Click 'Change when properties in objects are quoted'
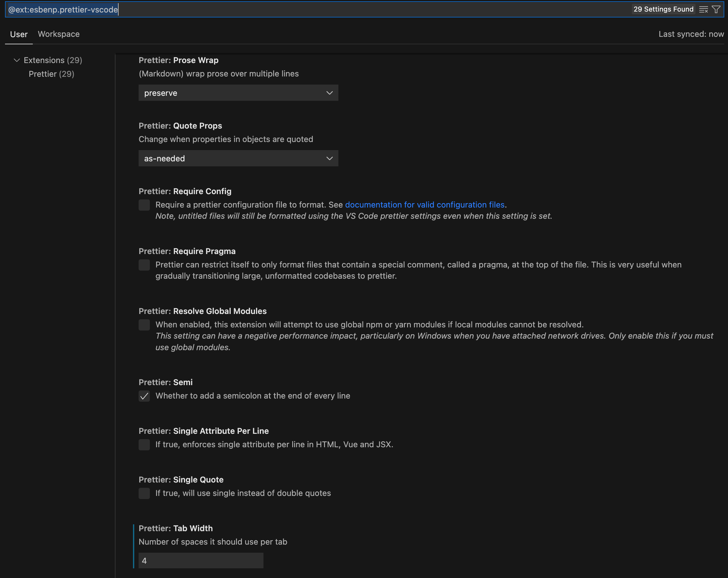Screen dimensions: 728x578 pos(226,139)
